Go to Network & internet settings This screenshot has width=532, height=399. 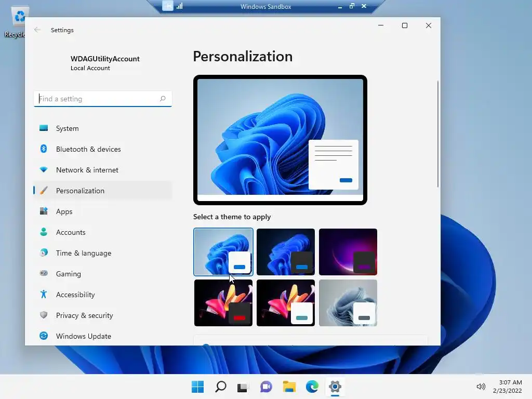[x=102, y=170]
